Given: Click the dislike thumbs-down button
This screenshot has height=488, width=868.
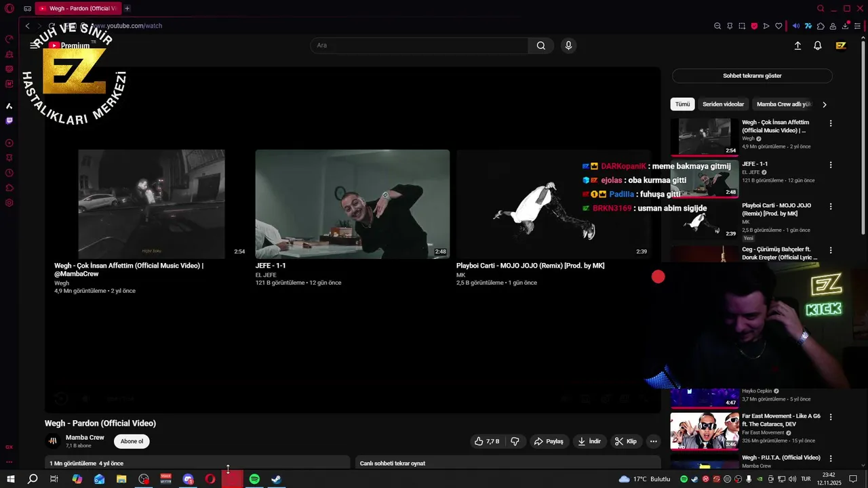Looking at the screenshot, I should 515,441.
